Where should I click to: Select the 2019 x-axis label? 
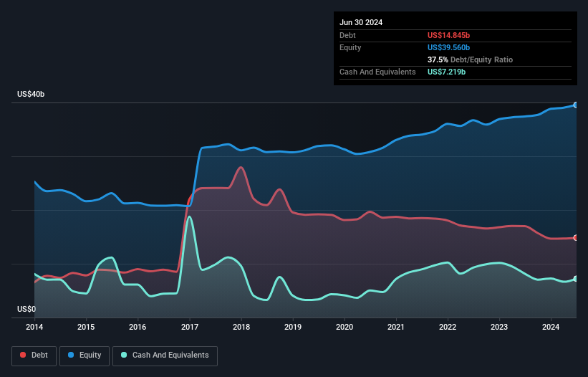(293, 327)
